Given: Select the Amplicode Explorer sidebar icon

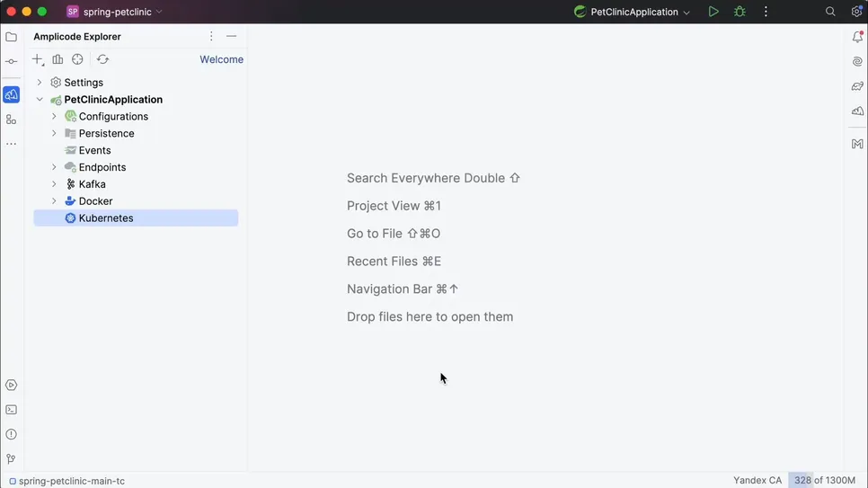Looking at the screenshot, I should (11, 94).
